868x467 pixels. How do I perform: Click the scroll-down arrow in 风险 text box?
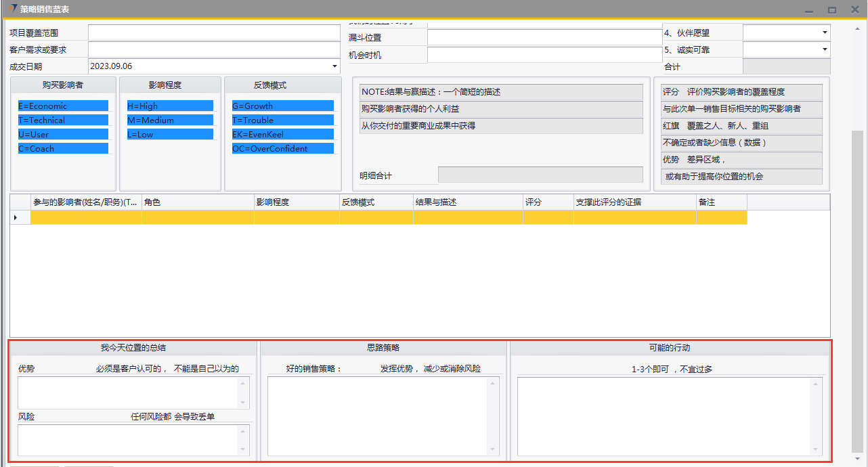coord(243,449)
